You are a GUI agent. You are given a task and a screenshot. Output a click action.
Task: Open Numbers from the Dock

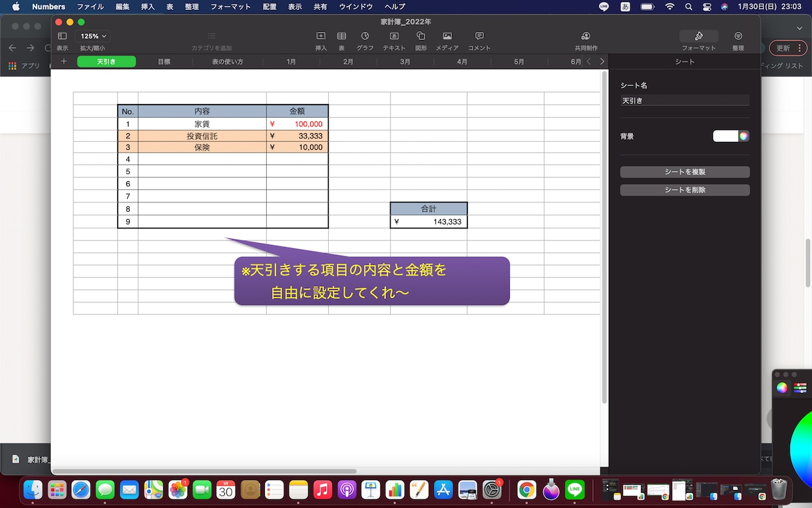click(395, 490)
